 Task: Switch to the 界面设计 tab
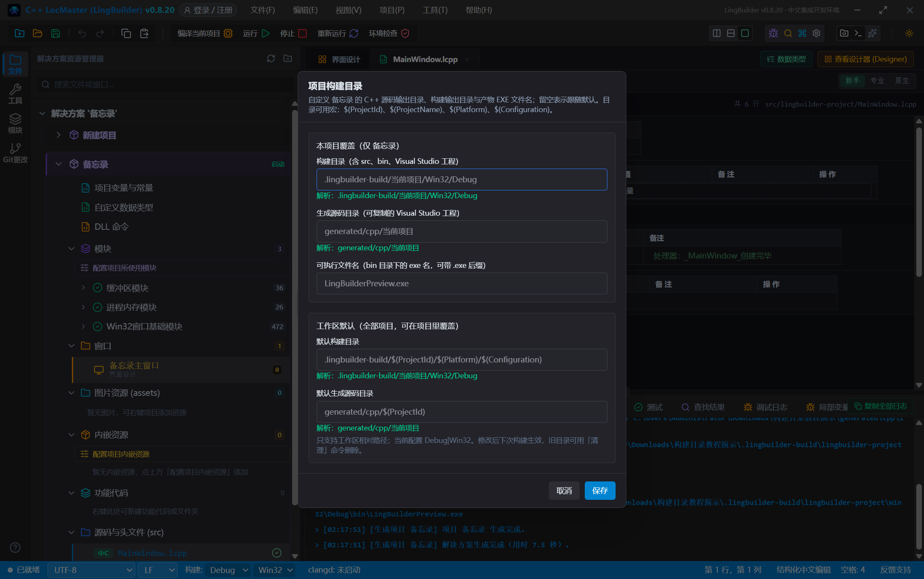click(340, 59)
